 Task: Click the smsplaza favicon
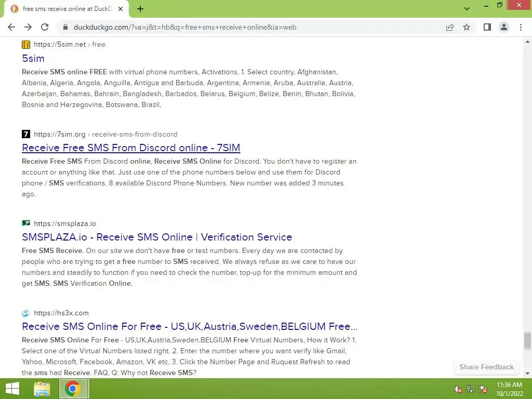click(26, 223)
